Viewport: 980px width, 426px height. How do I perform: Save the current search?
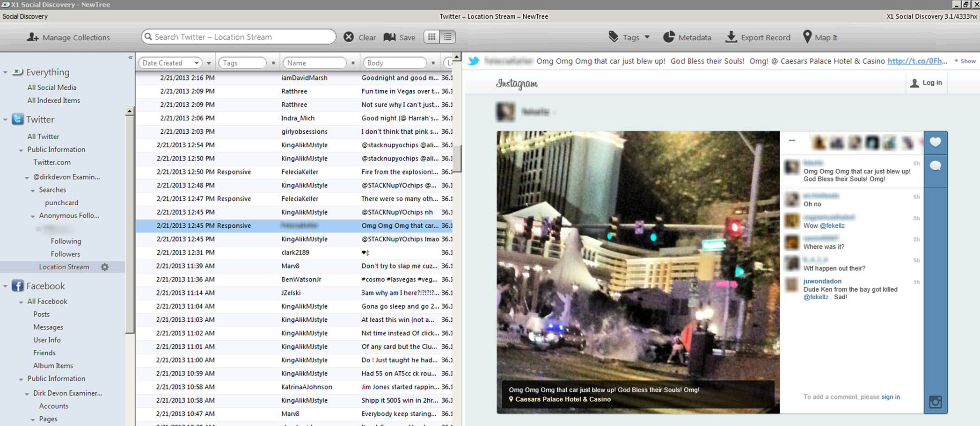tap(399, 37)
